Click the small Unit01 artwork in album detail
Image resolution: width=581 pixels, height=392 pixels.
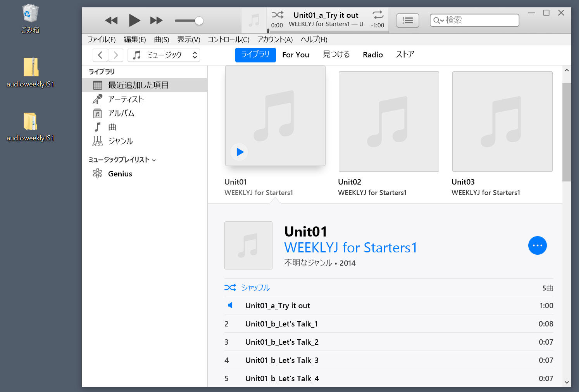click(248, 245)
